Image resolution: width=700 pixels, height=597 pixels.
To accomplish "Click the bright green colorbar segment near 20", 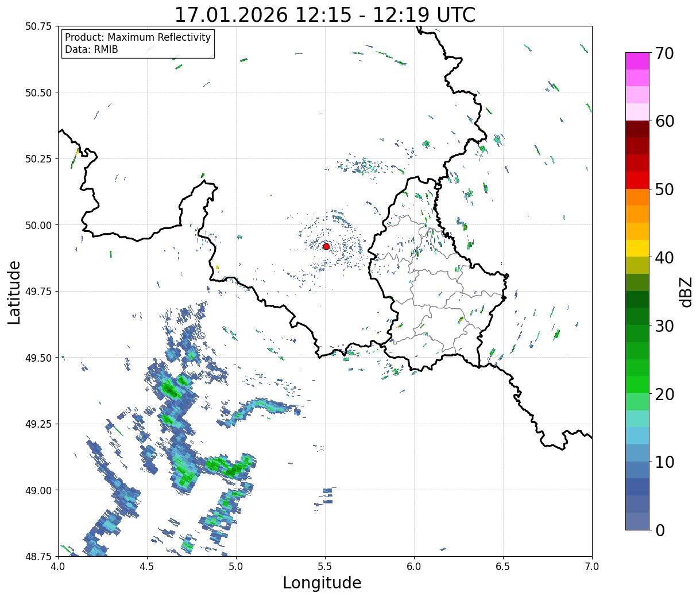I will (x=637, y=385).
